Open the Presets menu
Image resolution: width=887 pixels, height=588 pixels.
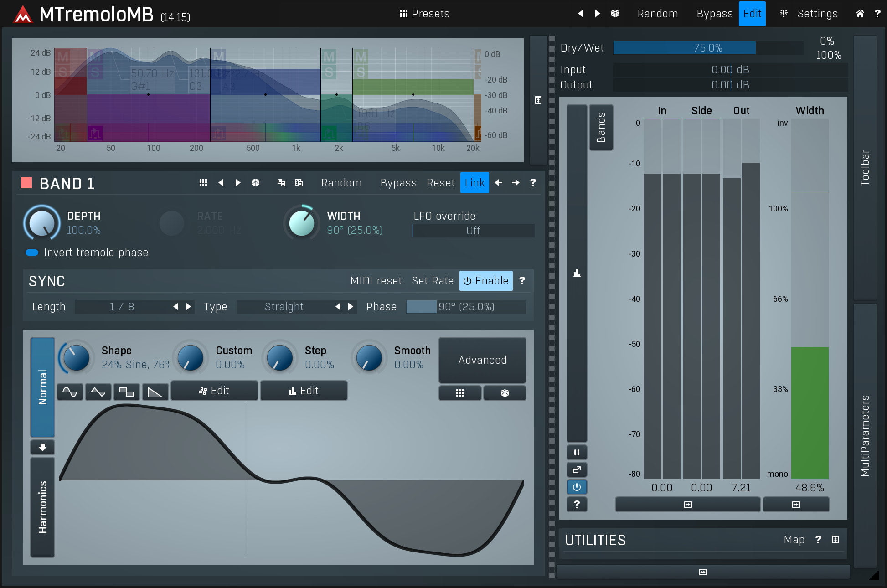(424, 14)
